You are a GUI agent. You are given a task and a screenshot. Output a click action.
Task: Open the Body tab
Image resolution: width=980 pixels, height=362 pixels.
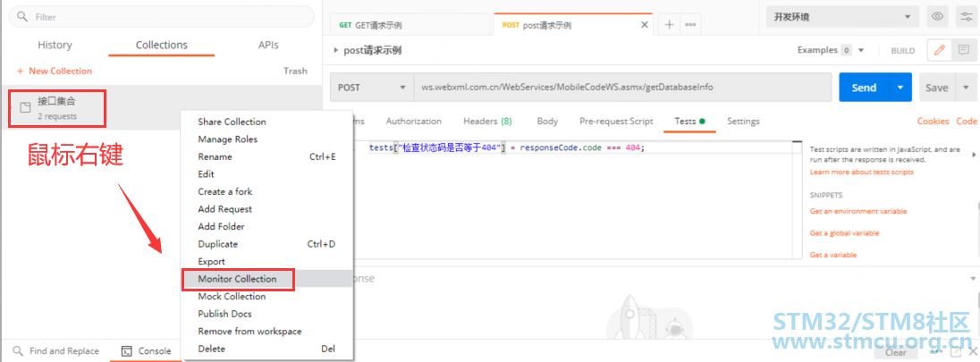click(547, 122)
